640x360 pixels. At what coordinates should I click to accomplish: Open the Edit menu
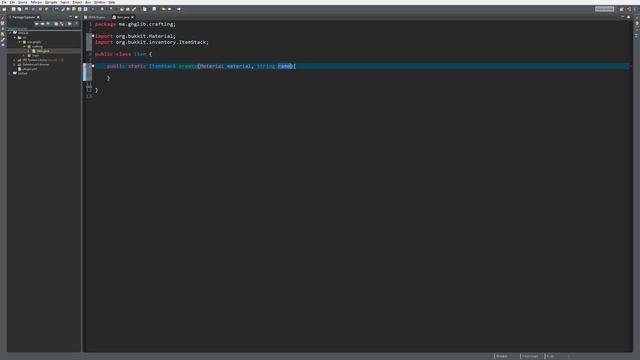pyautogui.click(x=12, y=2)
